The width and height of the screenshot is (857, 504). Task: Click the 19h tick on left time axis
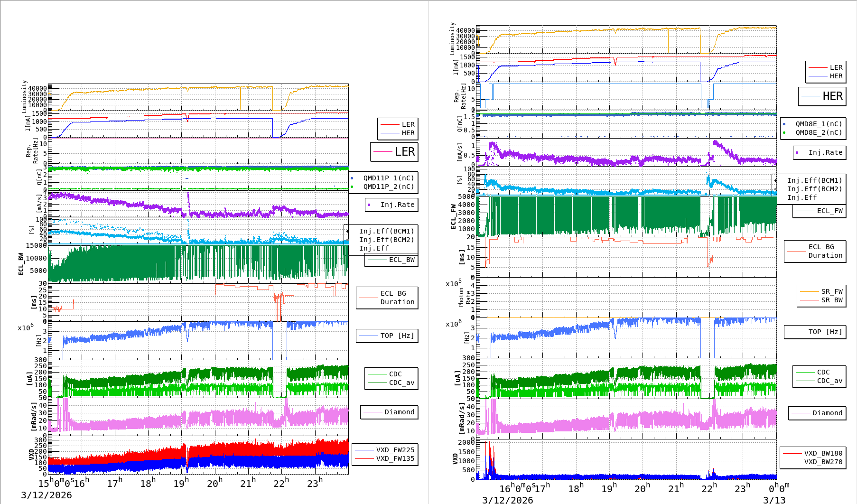click(x=181, y=483)
